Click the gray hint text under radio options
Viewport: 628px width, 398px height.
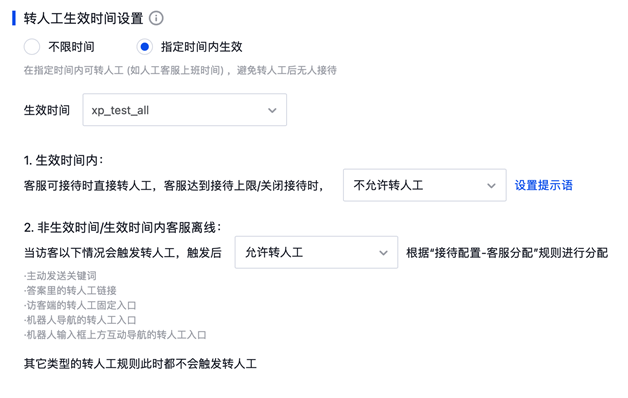point(180,70)
